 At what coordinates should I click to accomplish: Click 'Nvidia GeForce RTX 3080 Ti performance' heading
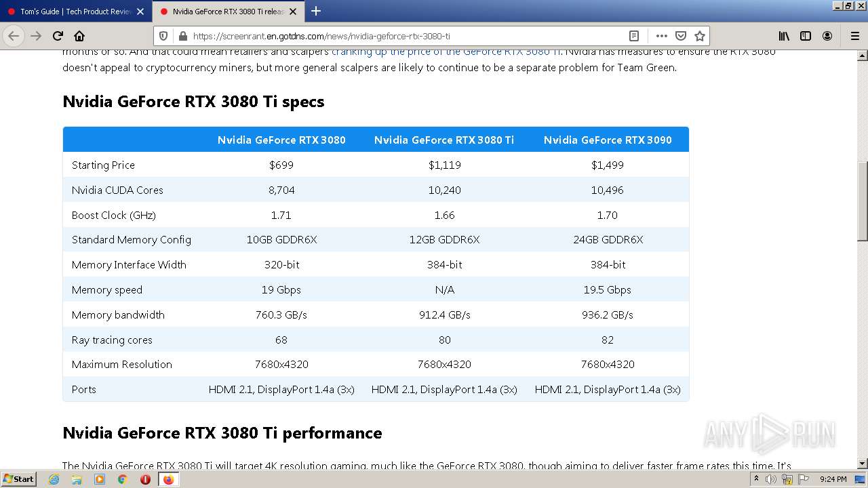coord(222,433)
